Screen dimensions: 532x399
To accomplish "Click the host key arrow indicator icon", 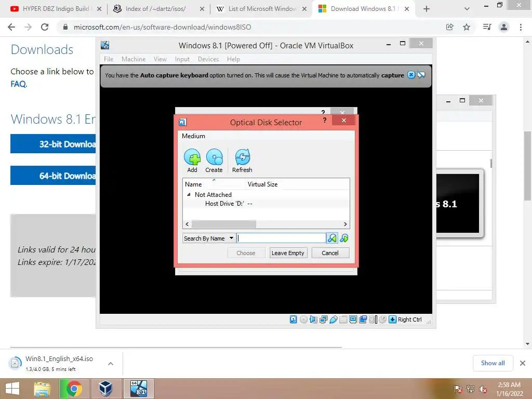I will tap(393, 320).
